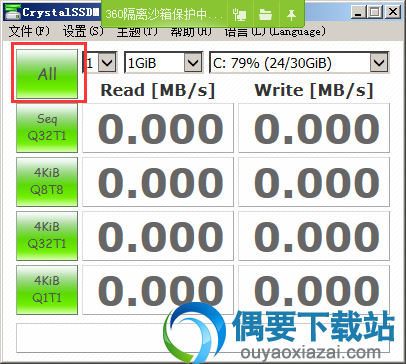406x364 pixels.
Task: Maximize the CrystalSSD window
Action: (375, 12)
